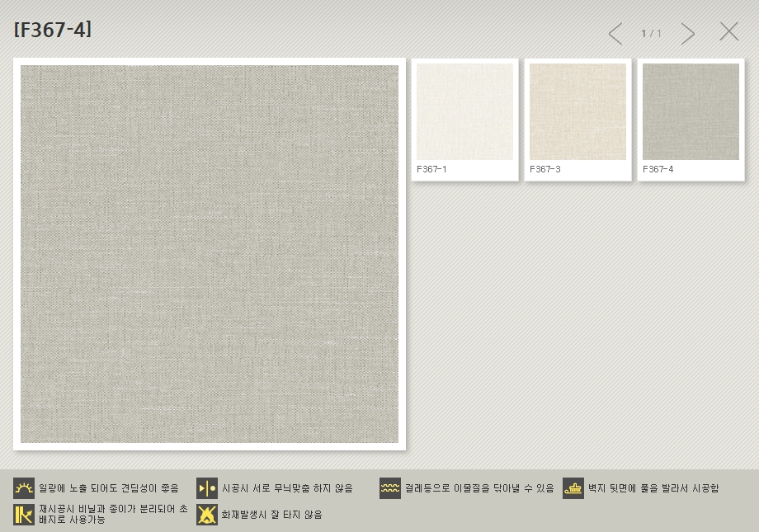Click the peelable vinyl layer icon
The height and width of the screenshot is (532, 759).
24,515
